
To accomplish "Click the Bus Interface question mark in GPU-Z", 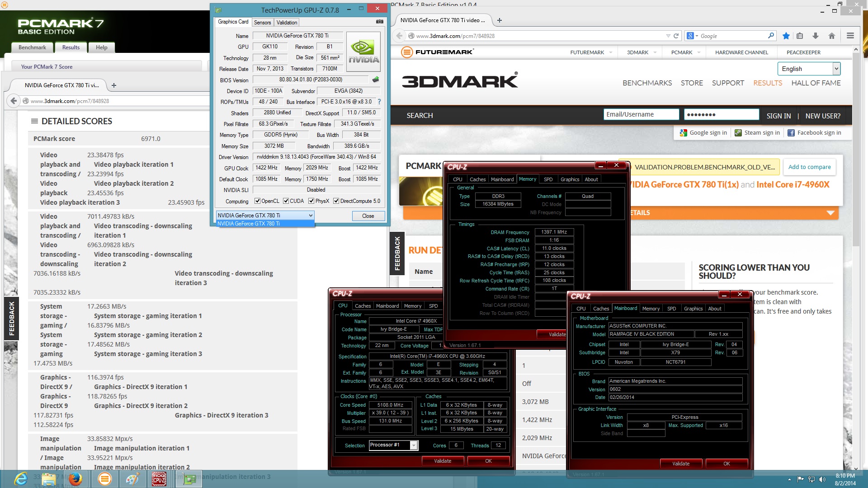I will (379, 102).
